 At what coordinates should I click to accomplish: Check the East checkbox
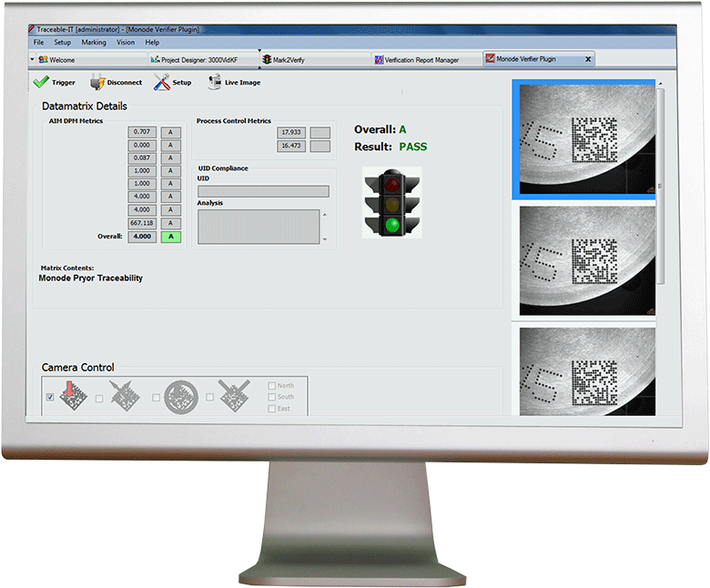click(x=271, y=409)
